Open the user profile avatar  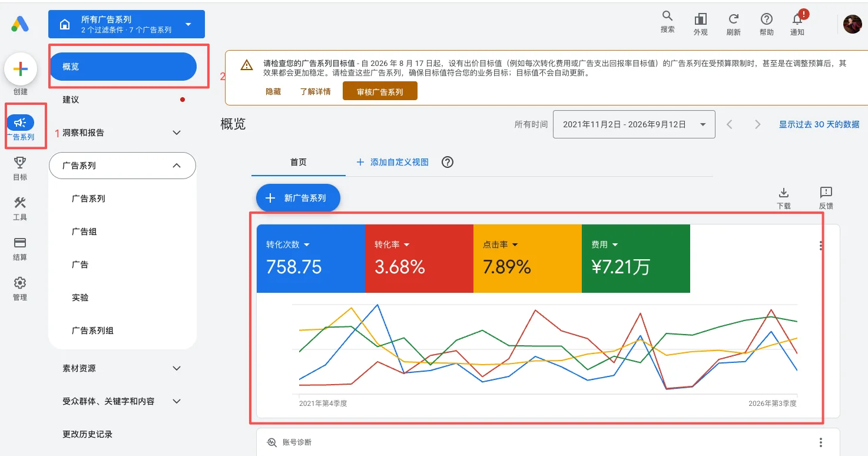pyautogui.click(x=852, y=24)
